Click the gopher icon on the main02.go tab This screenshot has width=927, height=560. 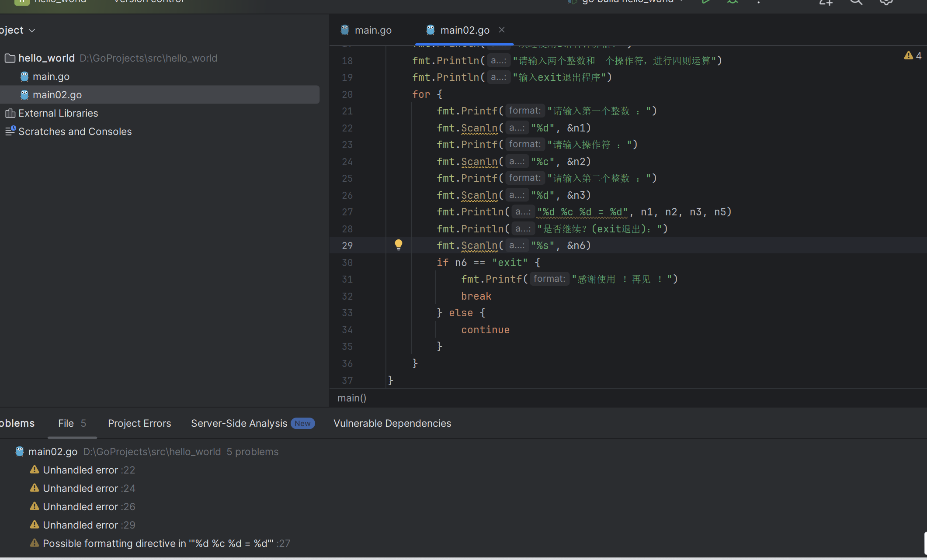point(431,30)
